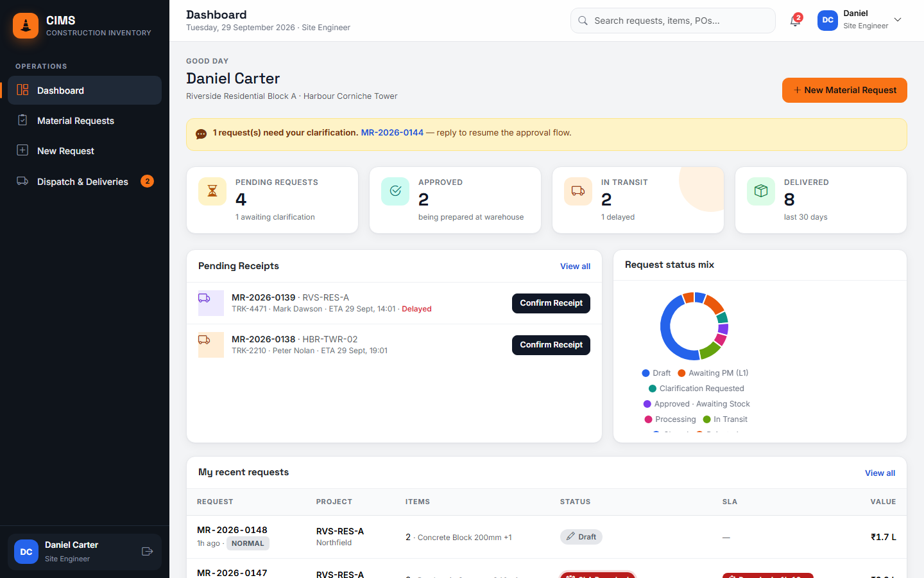The width and height of the screenshot is (924, 578).
Task: Open Dispatch & Deliveries in sidebar
Action: (x=85, y=182)
